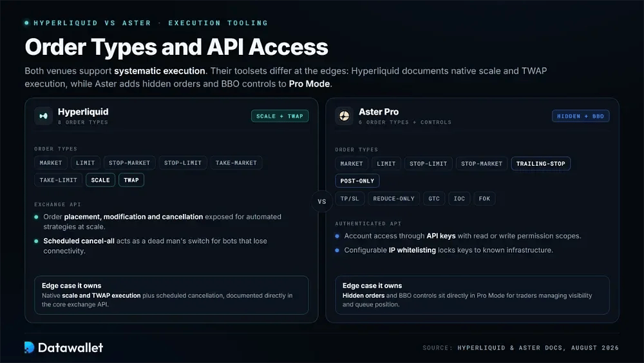
Task: Select Aster STOP-LIMIT chip
Action: (x=428, y=164)
